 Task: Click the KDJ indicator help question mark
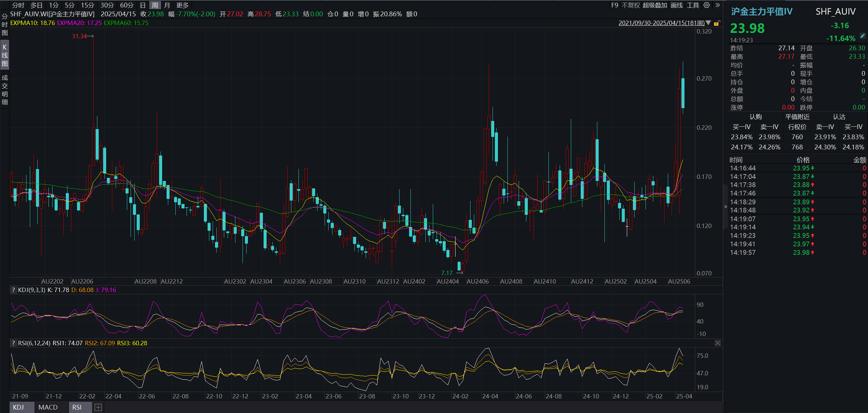(x=13, y=290)
